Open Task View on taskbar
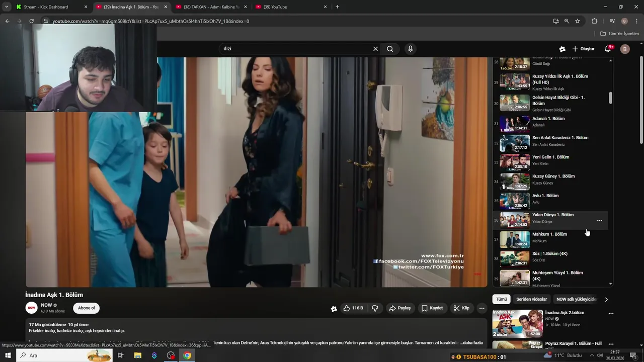The height and width of the screenshot is (362, 644). 121,355
